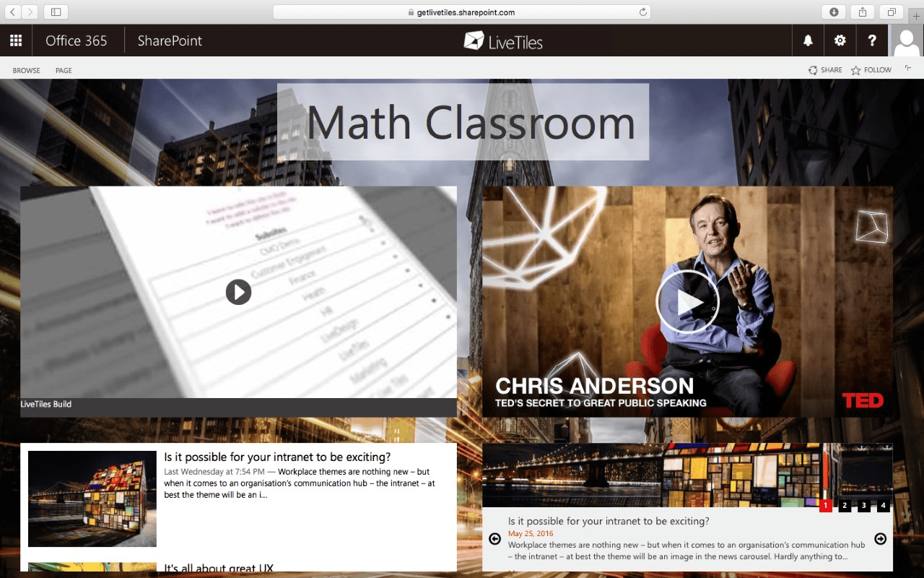Go back in Safari
924x578 pixels.
coord(12,12)
